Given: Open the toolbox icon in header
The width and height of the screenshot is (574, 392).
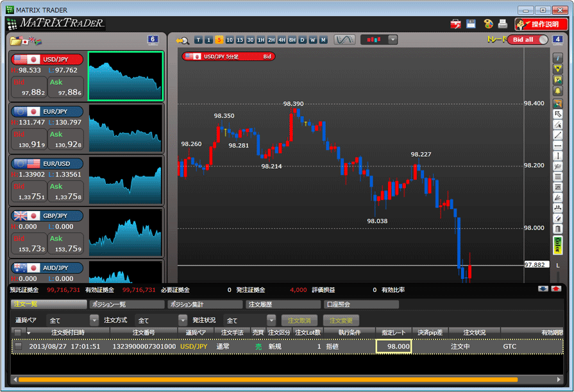Looking at the screenshot, I should click(455, 24).
